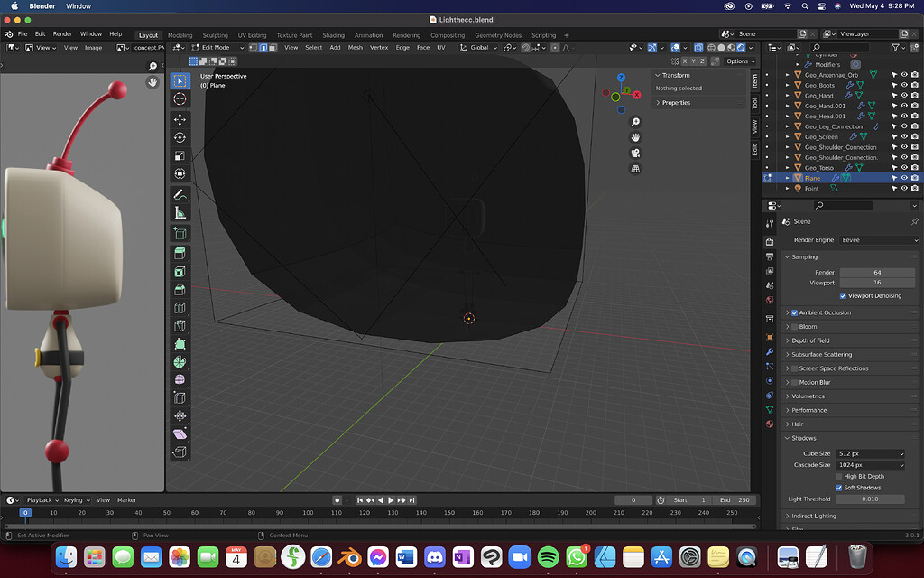Select the Inset Faces tool
Screen dimensions: 924x578
point(180,271)
